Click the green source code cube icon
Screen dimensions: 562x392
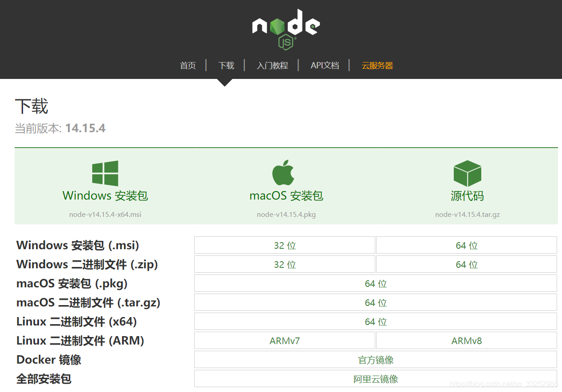click(467, 173)
